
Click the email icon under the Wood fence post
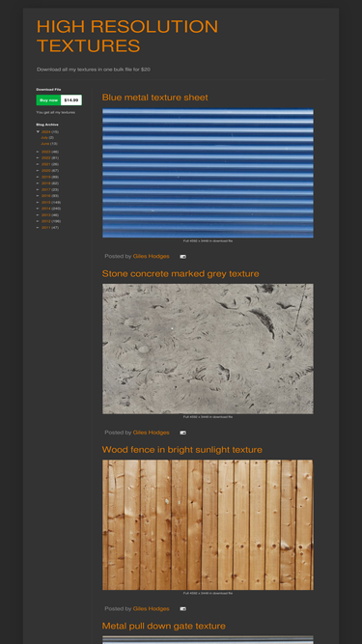click(x=183, y=609)
